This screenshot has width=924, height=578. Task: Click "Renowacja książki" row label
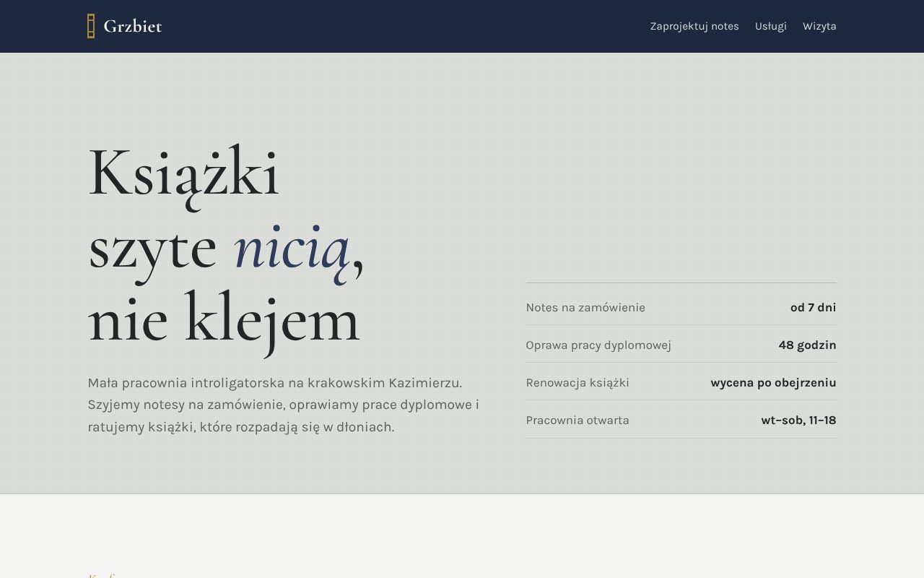577,382
